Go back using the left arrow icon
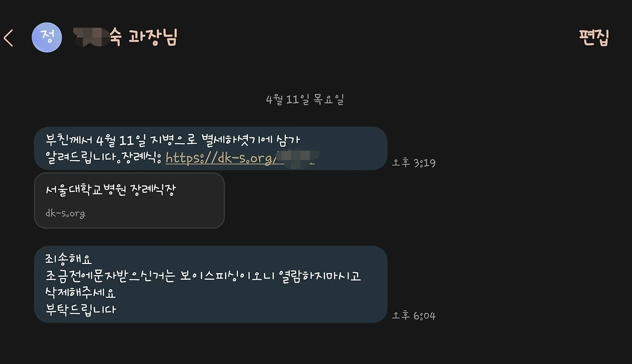Image resolution: width=632 pixels, height=364 pixels. click(8, 38)
